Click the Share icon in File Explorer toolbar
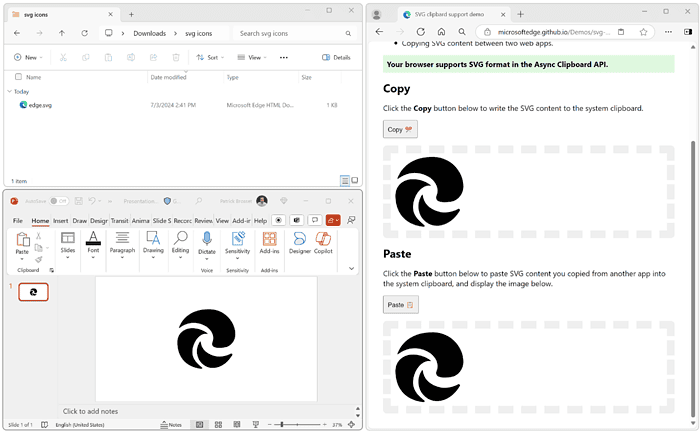Viewport: 700px width, 431px height. click(x=153, y=57)
